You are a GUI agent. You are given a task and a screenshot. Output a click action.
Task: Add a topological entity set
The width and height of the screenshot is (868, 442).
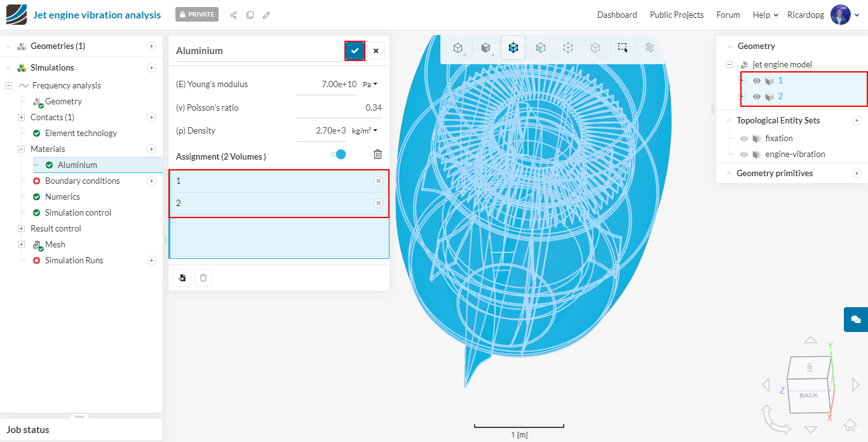(x=857, y=120)
